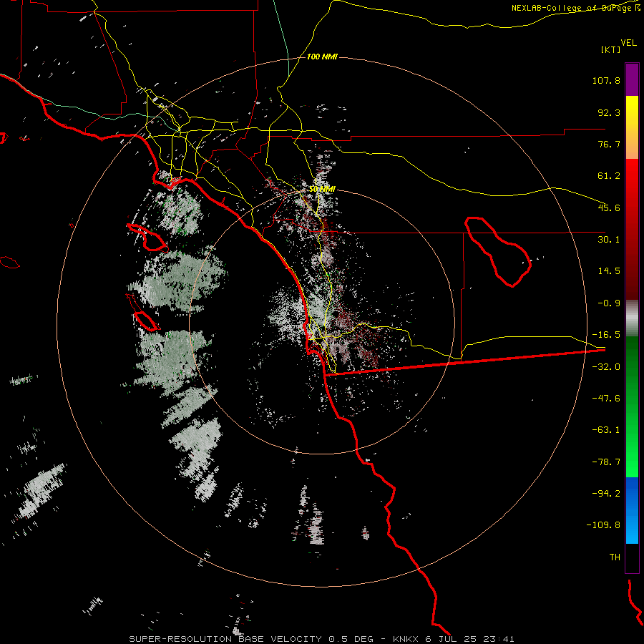The image size is (644, 644).
Task: Pick the yellow-orange segment of the color bar
Action: [x=632, y=127]
